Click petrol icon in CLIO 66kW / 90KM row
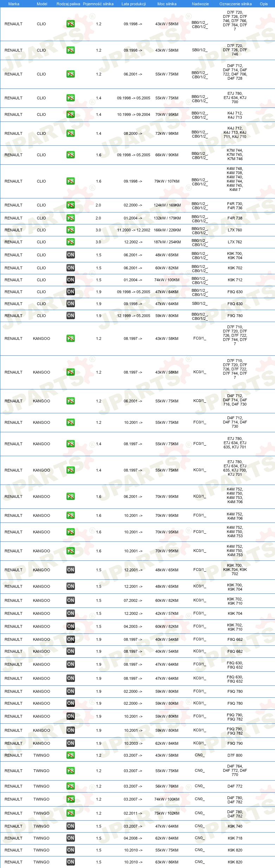This screenshot has height=868, width=275. pos(71,155)
